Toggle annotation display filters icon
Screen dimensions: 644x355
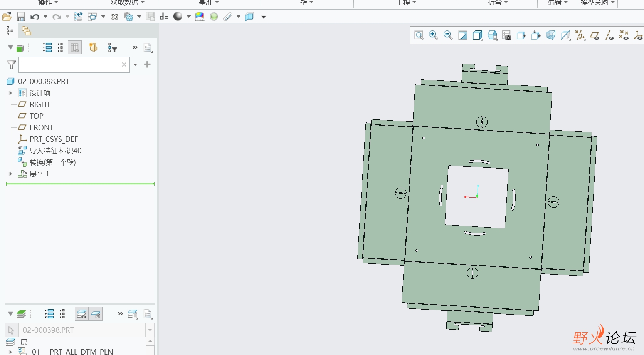pos(580,35)
